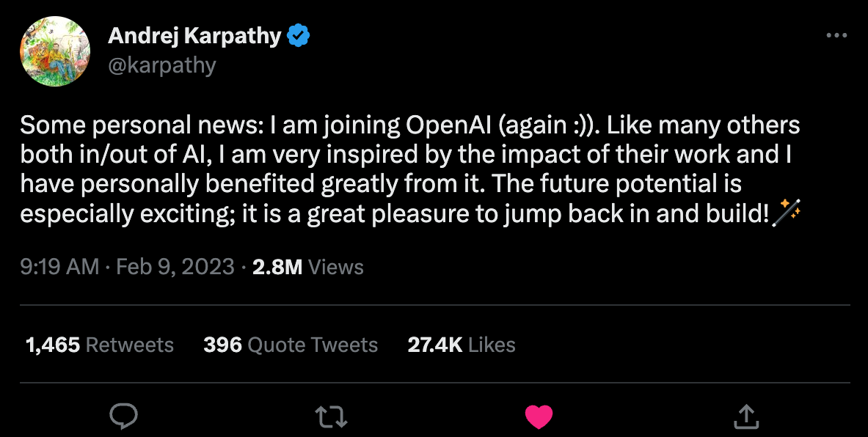The height and width of the screenshot is (437, 868).
Task: Show the 1,465 Retweets list
Action: click(x=100, y=345)
